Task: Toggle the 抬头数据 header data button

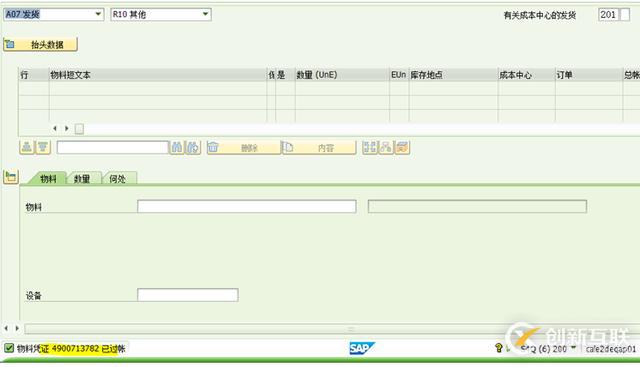Action: point(40,44)
